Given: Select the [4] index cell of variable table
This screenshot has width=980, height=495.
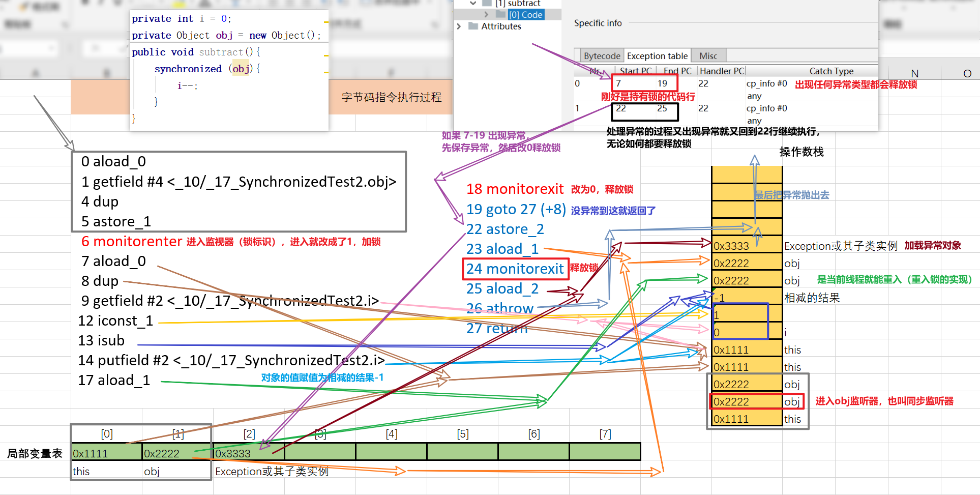Looking at the screenshot, I should (392, 434).
